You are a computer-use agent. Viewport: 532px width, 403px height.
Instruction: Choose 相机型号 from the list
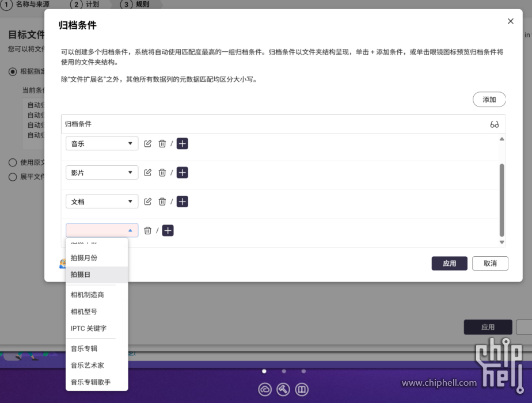point(97,311)
